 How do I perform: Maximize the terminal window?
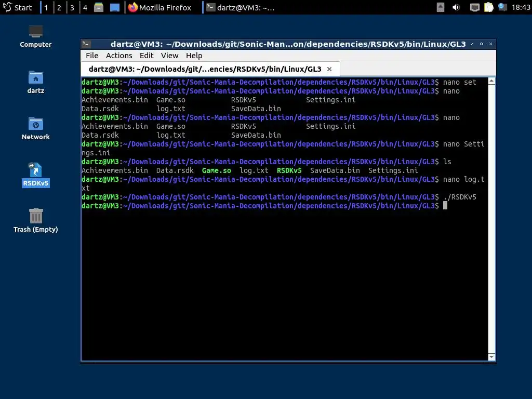tap(481, 44)
